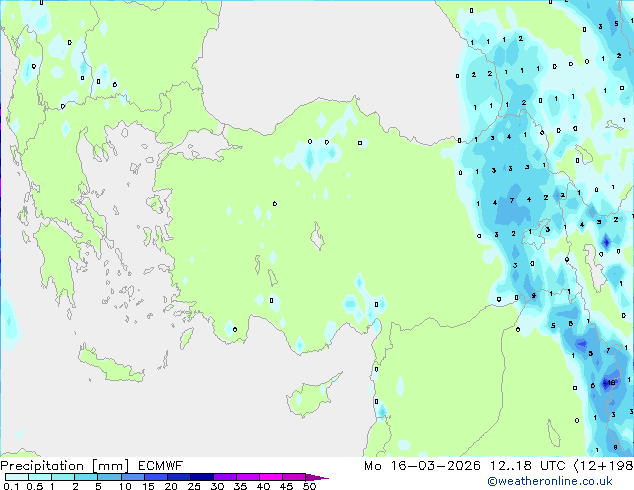This screenshot has height=490, width=634.
Task: Click the date 'Mo 16-03-2026'
Action: [422, 466]
